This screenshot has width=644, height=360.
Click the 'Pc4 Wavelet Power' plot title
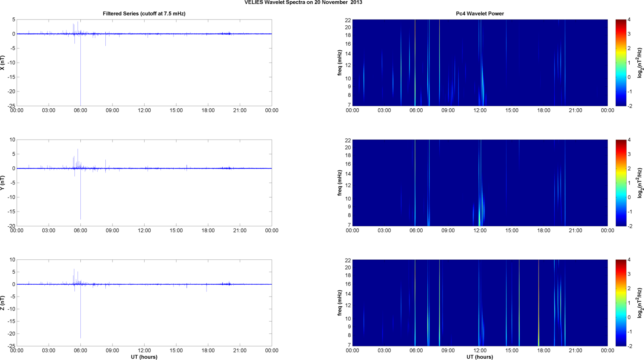pyautogui.click(x=480, y=14)
